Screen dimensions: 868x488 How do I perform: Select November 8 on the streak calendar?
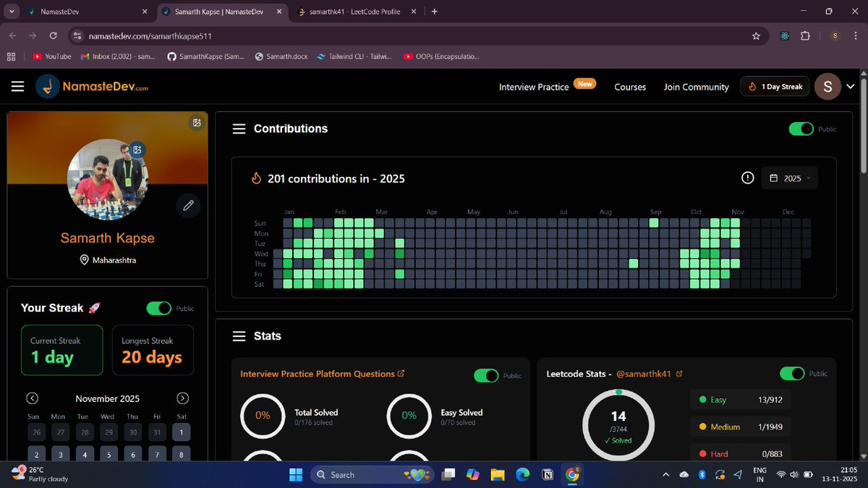coord(181,454)
